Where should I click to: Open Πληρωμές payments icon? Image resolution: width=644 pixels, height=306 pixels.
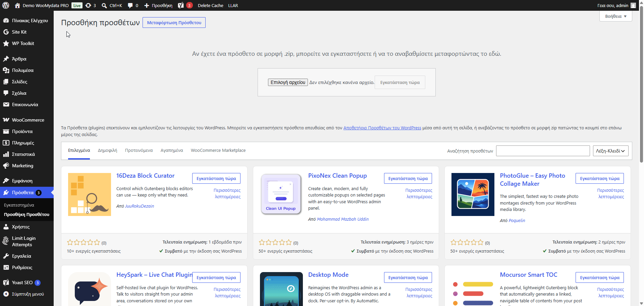coord(6,143)
